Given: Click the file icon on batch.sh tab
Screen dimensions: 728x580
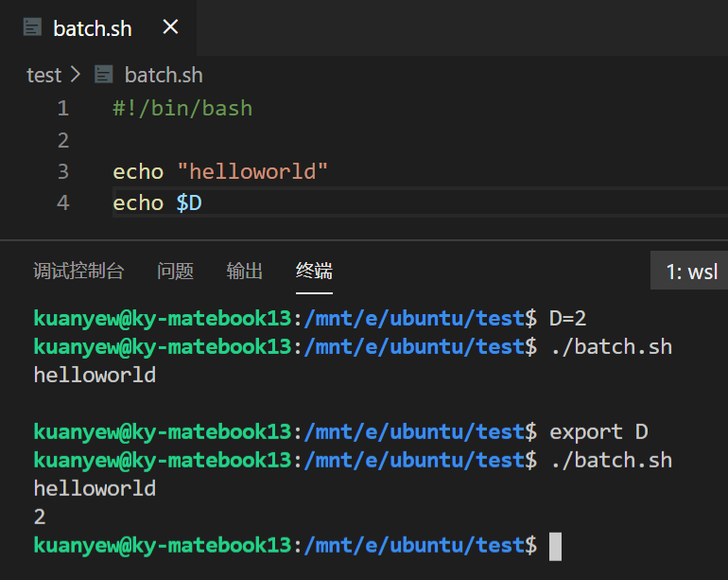Looking at the screenshot, I should click(x=32, y=27).
